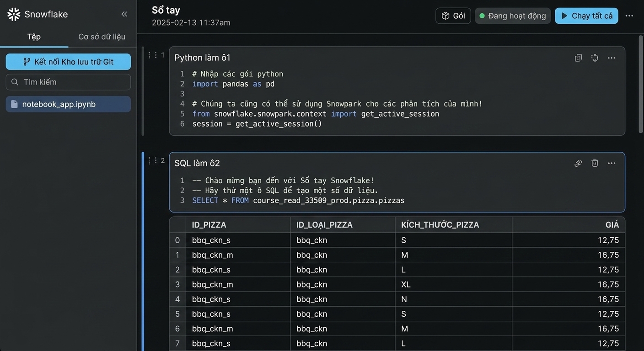Sort by ID_LOẠI_PIZZA column header
The height and width of the screenshot is (351, 644).
[343, 225]
